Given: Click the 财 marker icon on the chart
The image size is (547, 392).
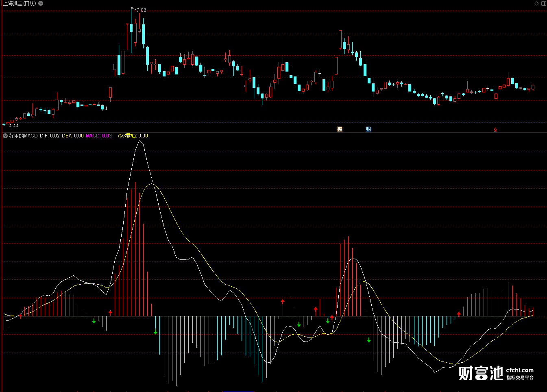Looking at the screenshot, I should (368, 129).
